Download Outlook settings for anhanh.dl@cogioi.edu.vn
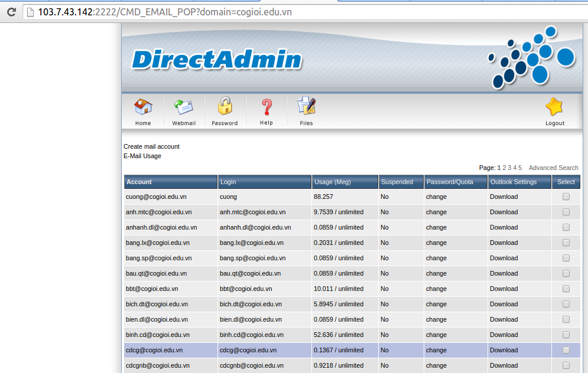588x373 pixels. [x=503, y=227]
